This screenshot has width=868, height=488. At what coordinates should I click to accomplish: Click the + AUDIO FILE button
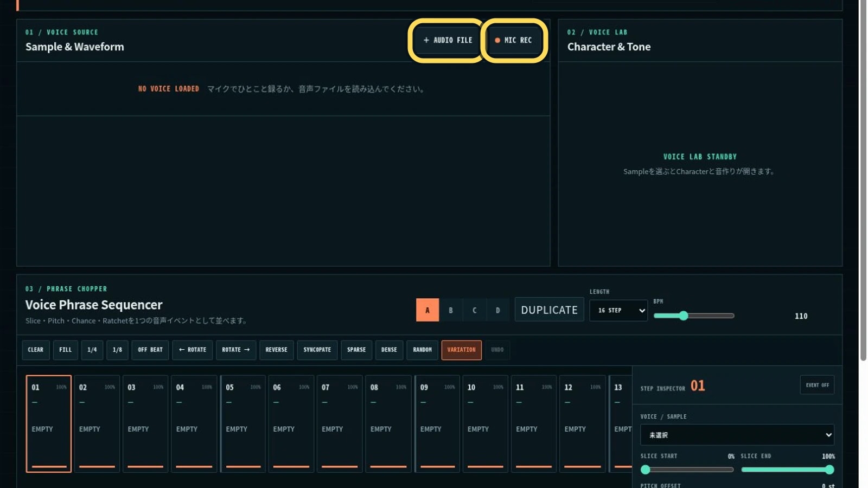pos(448,40)
